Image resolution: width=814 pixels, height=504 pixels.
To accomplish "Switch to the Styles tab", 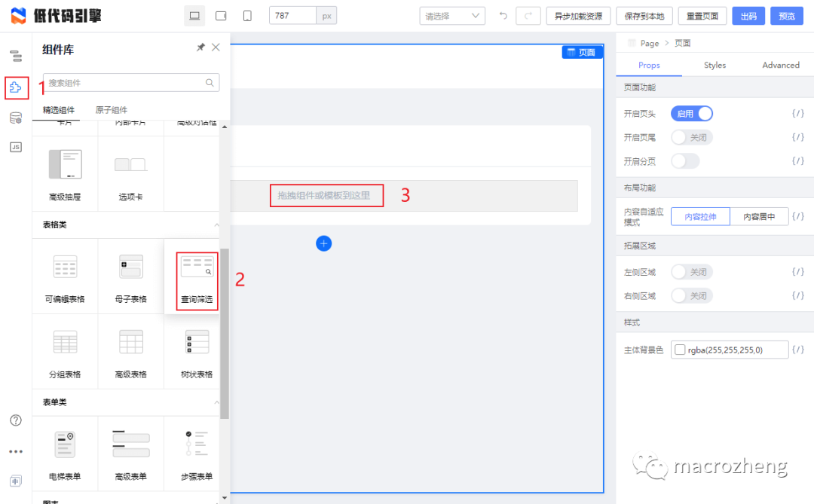I will pos(715,65).
